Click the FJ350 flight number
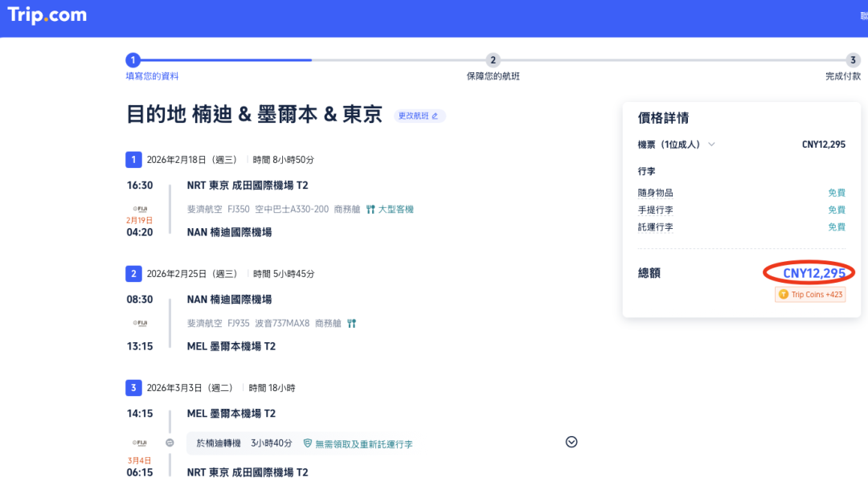This screenshot has width=868, height=502. tap(239, 209)
